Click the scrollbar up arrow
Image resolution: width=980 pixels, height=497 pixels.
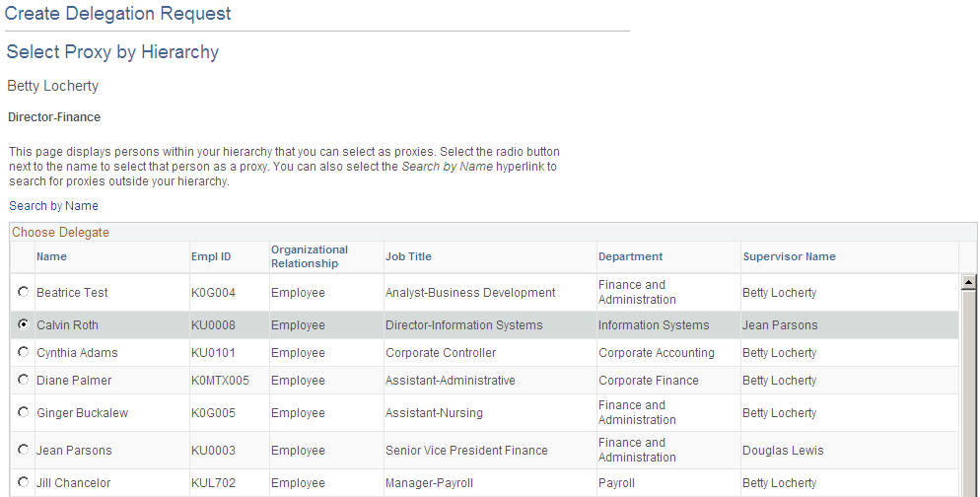coord(969,283)
